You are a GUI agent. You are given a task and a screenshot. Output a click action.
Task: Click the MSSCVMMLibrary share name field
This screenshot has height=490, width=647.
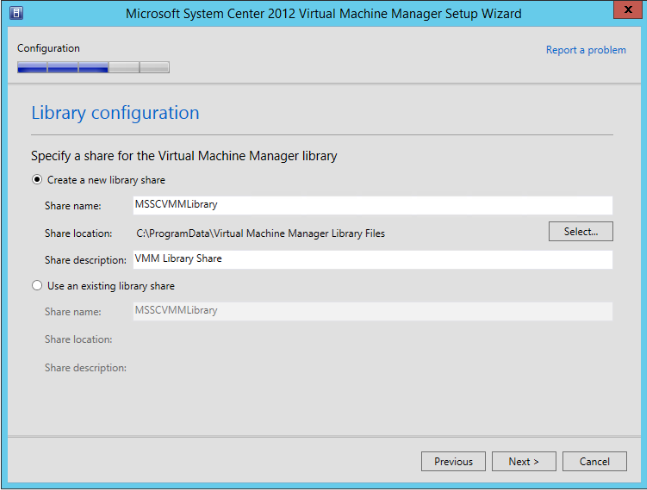(371, 205)
